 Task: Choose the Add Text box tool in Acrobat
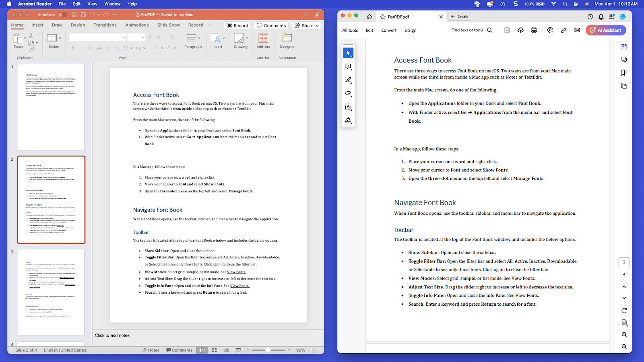click(x=348, y=107)
